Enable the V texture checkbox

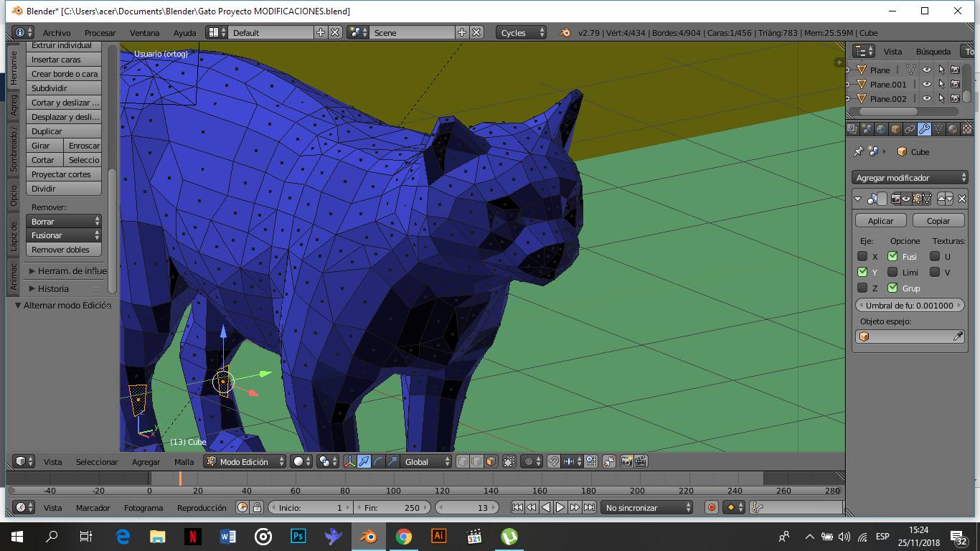pyautogui.click(x=935, y=272)
